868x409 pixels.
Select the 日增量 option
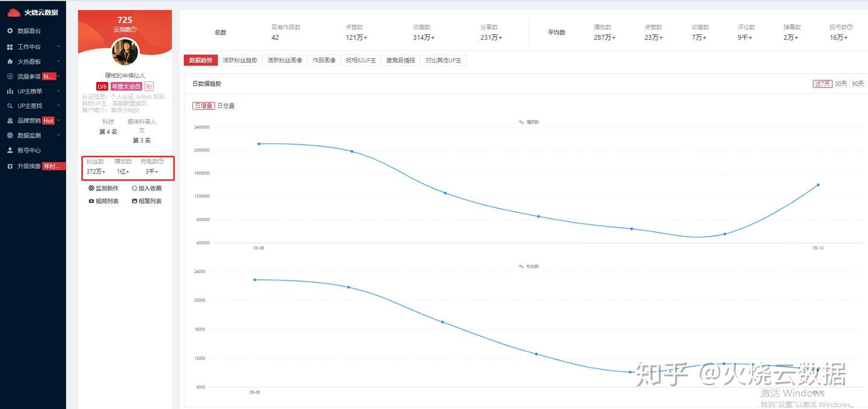point(204,106)
